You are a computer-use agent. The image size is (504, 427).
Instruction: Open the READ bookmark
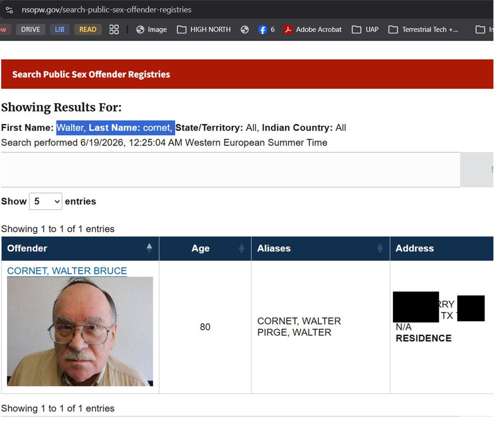[x=88, y=29]
